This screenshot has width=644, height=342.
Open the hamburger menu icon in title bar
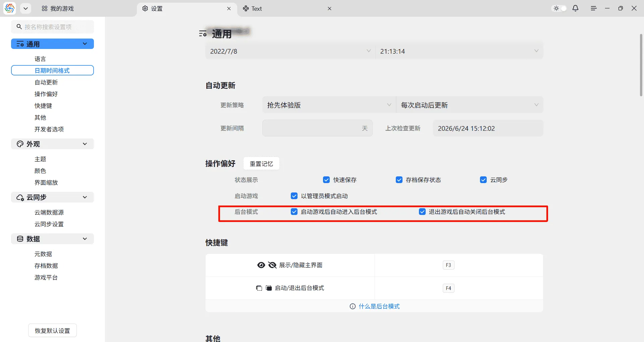pos(594,8)
